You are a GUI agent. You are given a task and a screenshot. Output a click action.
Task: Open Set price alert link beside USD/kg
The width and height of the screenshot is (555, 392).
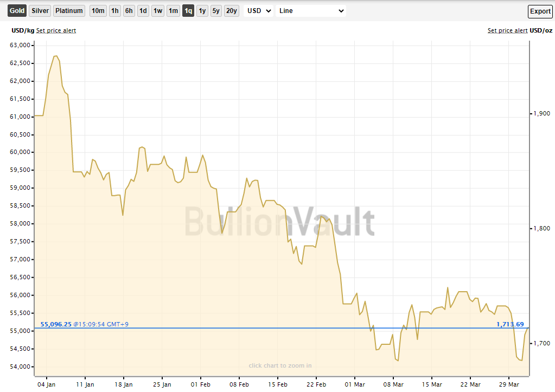[x=56, y=30]
